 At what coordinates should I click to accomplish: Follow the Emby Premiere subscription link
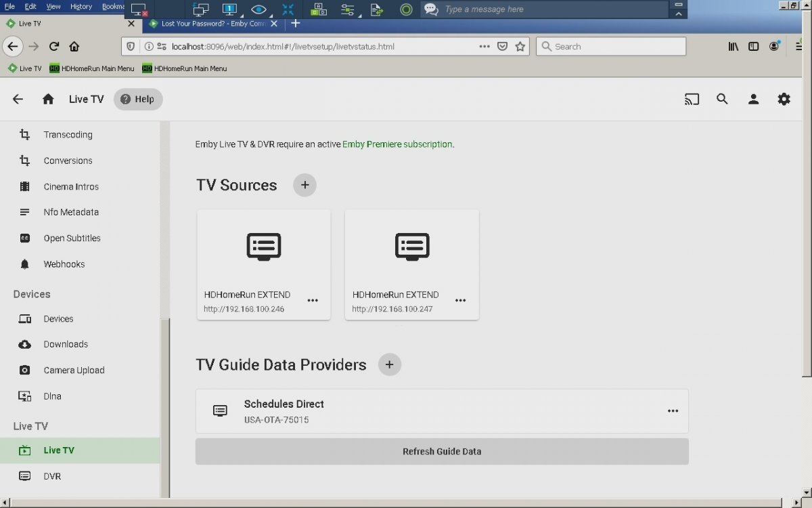pyautogui.click(x=397, y=144)
